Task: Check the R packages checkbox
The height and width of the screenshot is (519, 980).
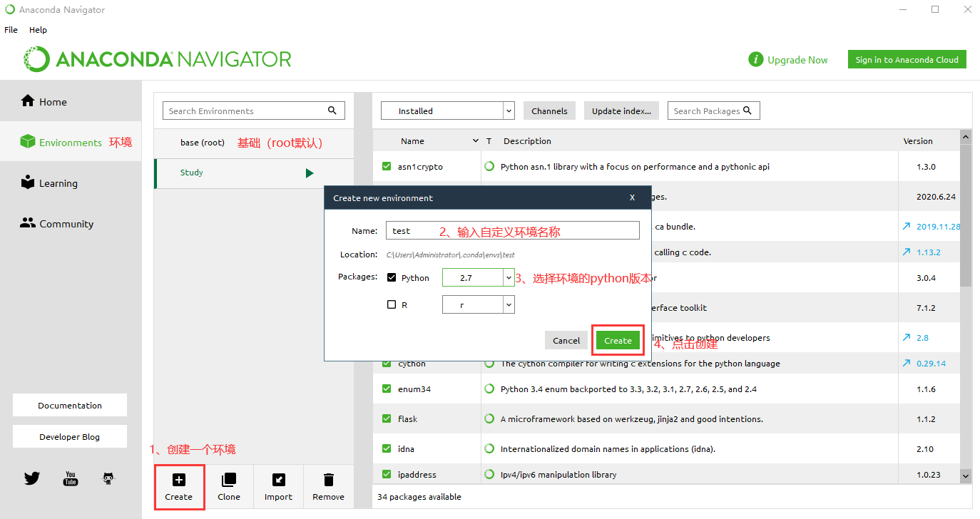Action: pyautogui.click(x=392, y=304)
